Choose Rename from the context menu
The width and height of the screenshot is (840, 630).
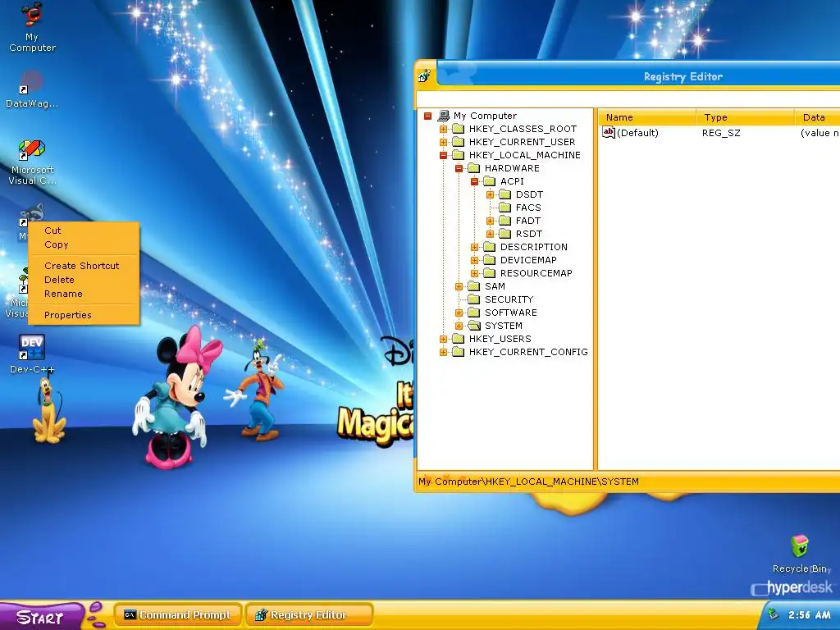point(84,294)
